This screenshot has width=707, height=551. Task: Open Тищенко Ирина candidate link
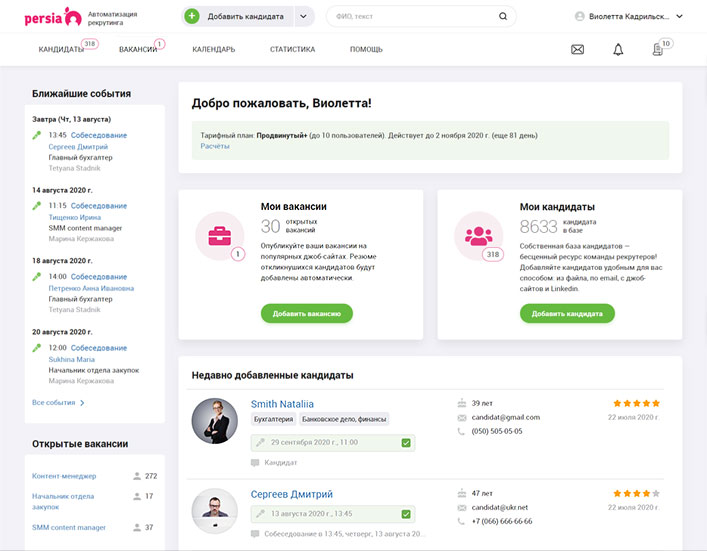tap(75, 217)
